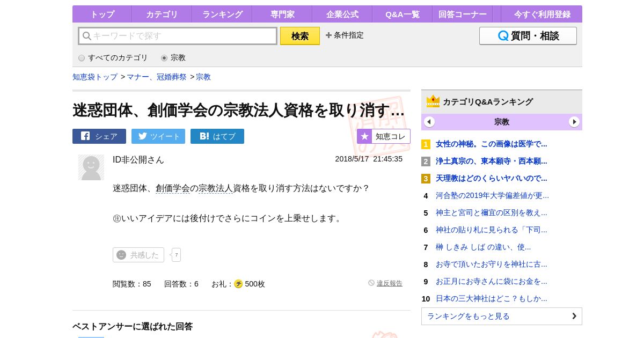This screenshot has width=644, height=338.
Task: Go to the 企業公式 tab
Action: 342,14
